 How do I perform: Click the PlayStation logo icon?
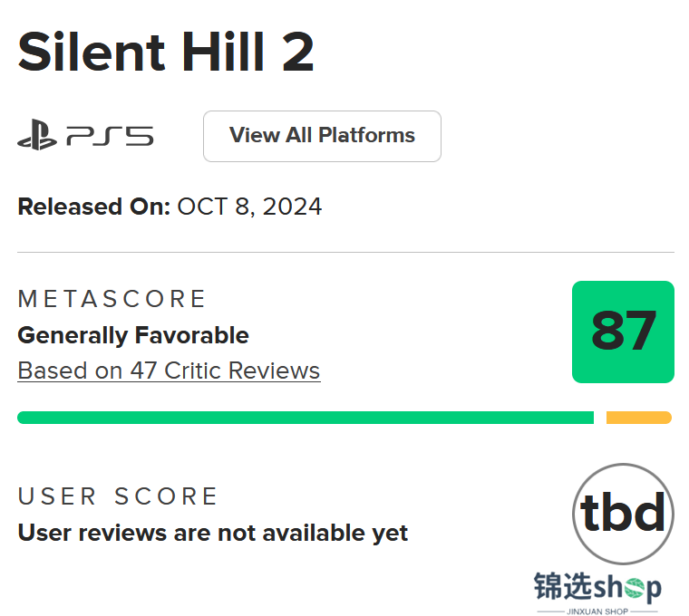(x=37, y=135)
